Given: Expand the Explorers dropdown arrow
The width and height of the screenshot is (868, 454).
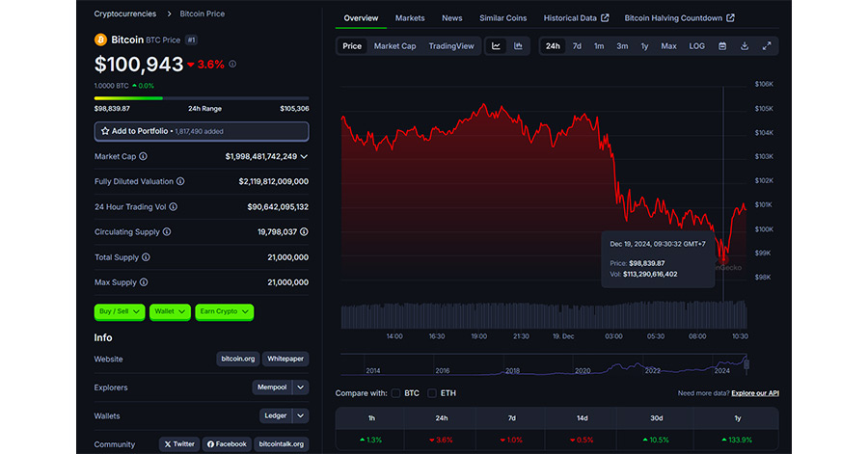Looking at the screenshot, I should tap(301, 387).
